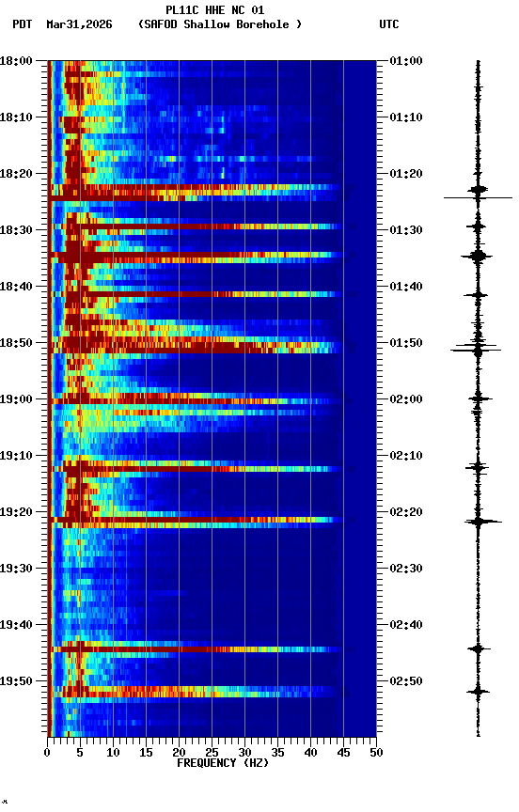Image resolution: width=519 pixels, height=812 pixels.
Task: Click the '18:00' PDT time label
Action: [x=16, y=61]
